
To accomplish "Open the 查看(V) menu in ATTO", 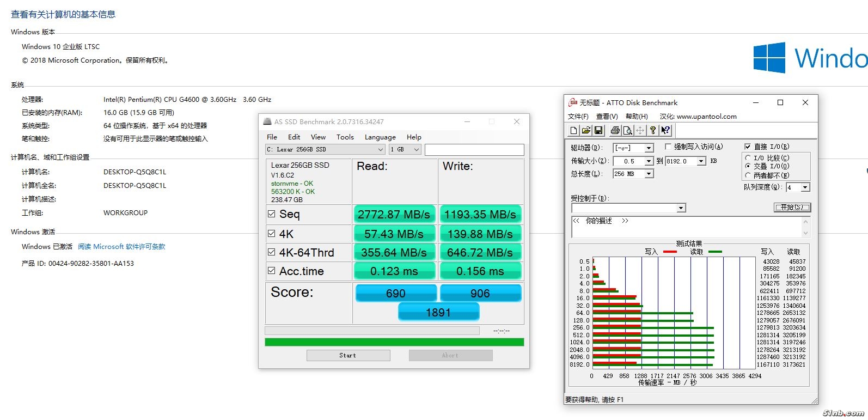I will (607, 117).
